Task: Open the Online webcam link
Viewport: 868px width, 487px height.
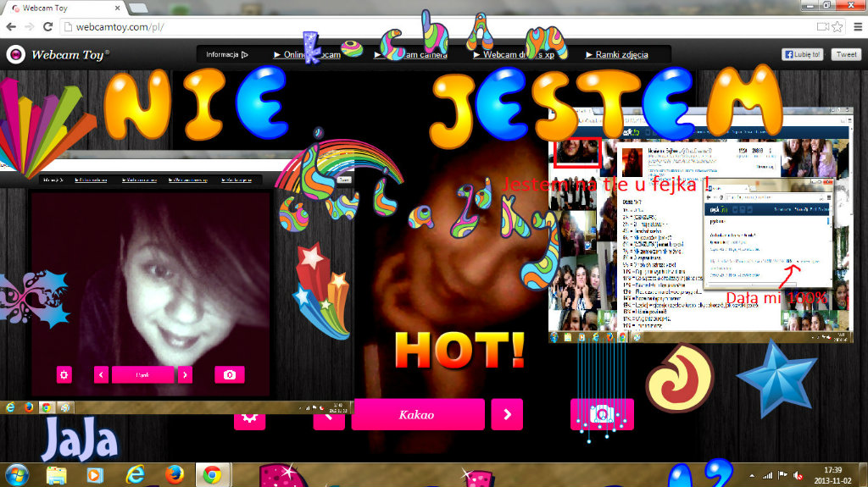Action: [307, 54]
